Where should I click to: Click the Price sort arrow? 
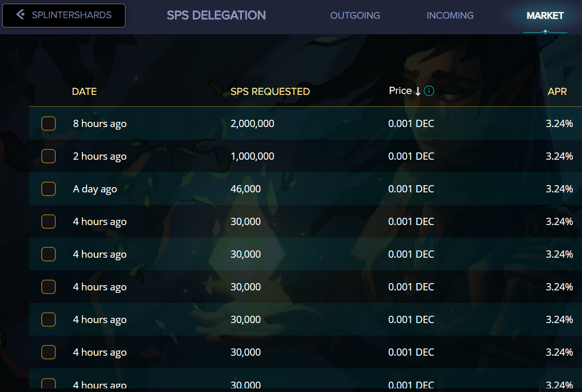tap(418, 91)
